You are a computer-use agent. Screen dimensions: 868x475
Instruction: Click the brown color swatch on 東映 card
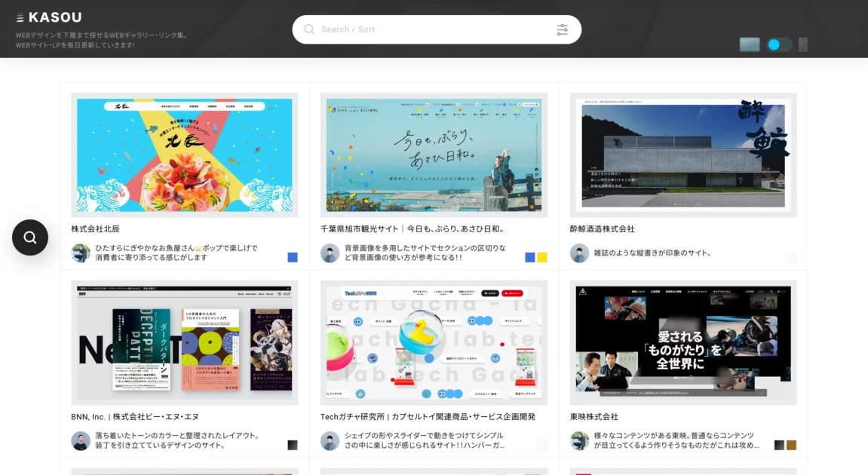pos(791,445)
